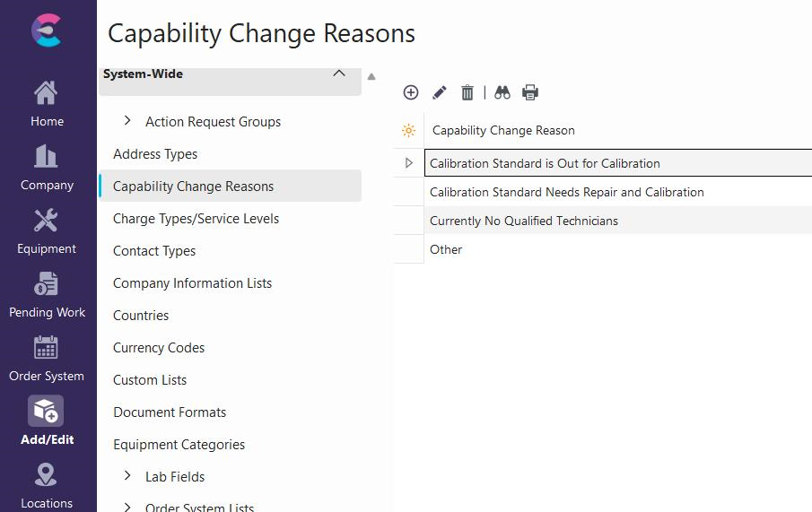Open the Home section in sidebar
The width and height of the screenshot is (812, 512).
point(47,103)
